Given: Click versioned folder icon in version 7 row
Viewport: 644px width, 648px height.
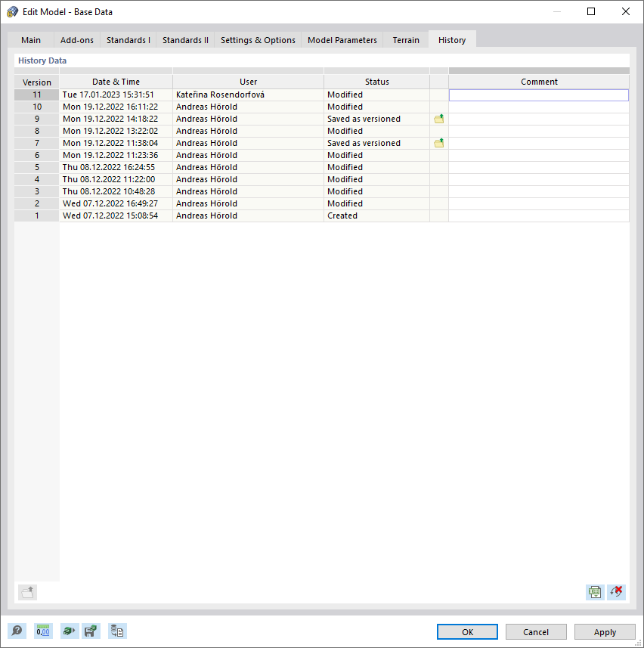Looking at the screenshot, I should [438, 143].
